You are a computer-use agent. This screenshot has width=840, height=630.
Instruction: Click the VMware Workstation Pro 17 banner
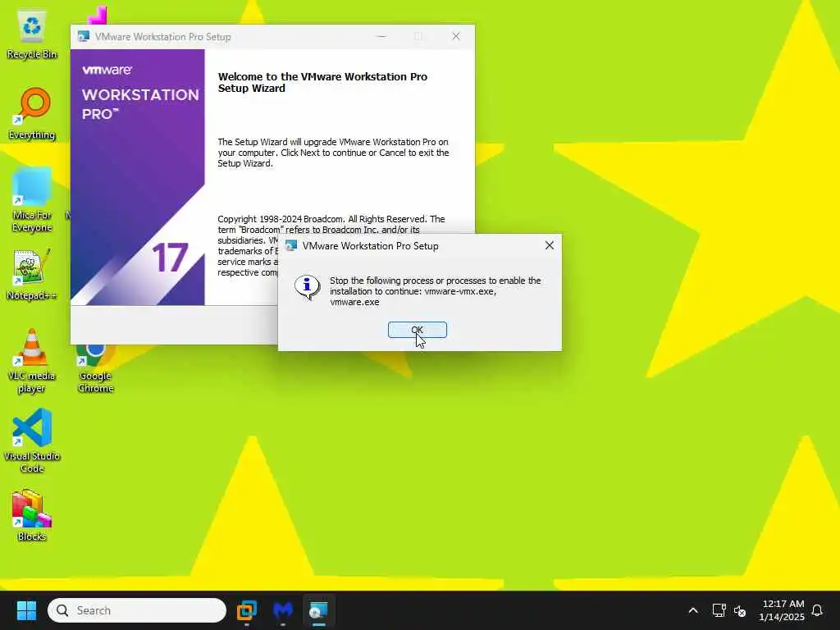tap(138, 177)
